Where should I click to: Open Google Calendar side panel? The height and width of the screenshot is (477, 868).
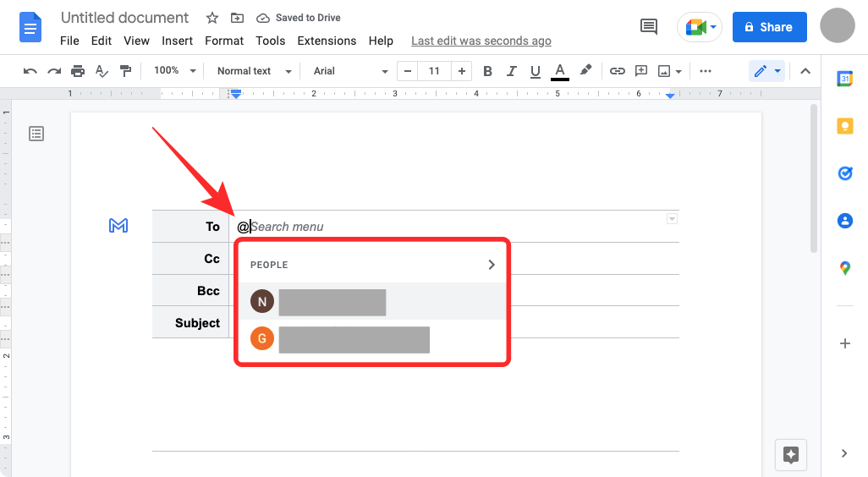(845, 79)
